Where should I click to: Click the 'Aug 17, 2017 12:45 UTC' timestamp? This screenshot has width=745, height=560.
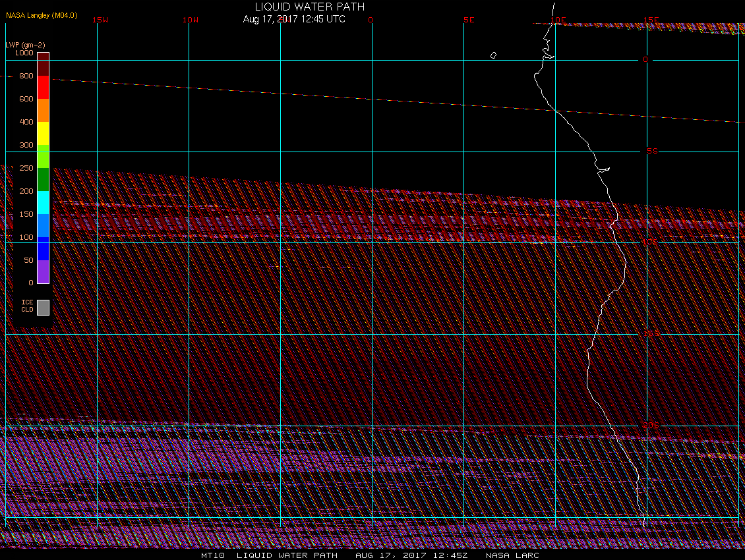[x=294, y=19]
